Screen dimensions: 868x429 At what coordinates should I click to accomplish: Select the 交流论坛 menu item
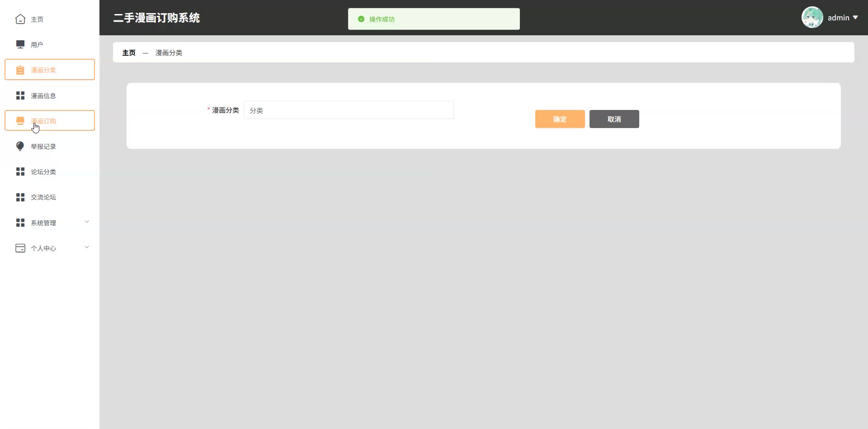50,197
